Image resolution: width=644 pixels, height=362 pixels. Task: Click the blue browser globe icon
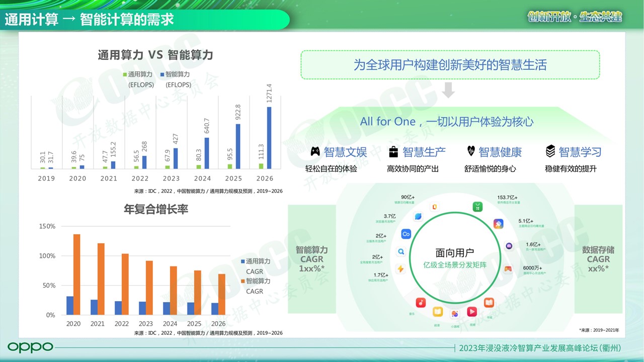[x=418, y=217]
